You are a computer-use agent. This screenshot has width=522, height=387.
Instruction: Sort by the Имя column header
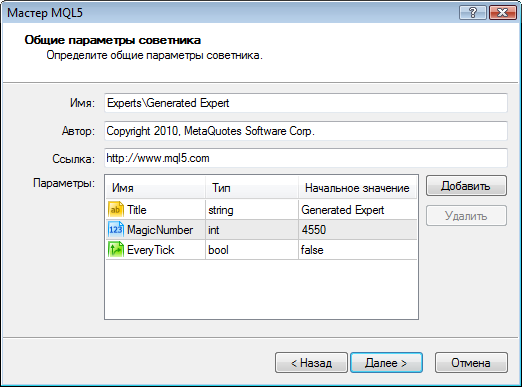[x=155, y=188]
